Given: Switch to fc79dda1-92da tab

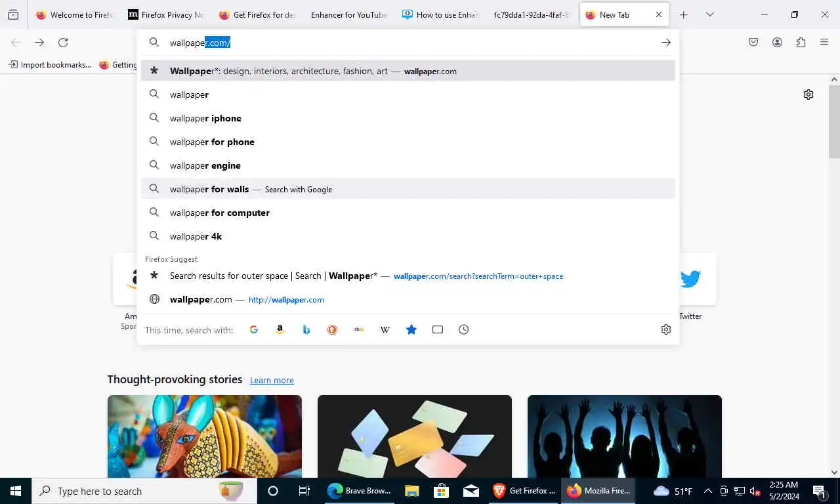Looking at the screenshot, I should coord(532,14).
